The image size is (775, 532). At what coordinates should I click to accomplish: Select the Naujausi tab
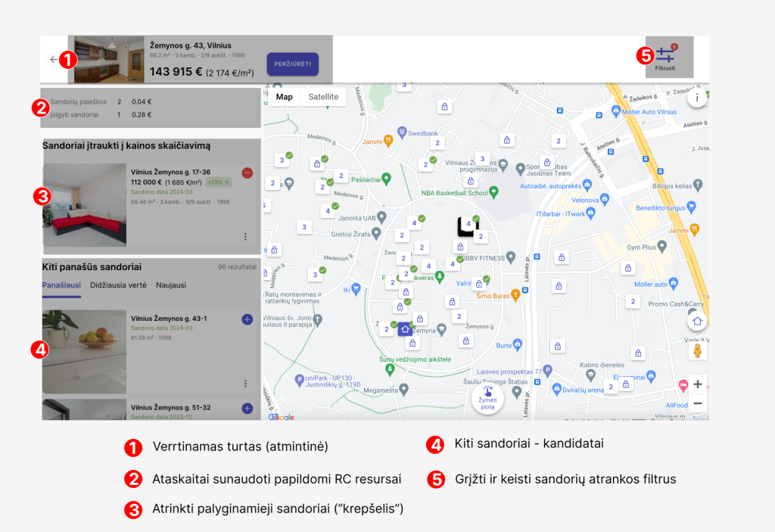(170, 285)
